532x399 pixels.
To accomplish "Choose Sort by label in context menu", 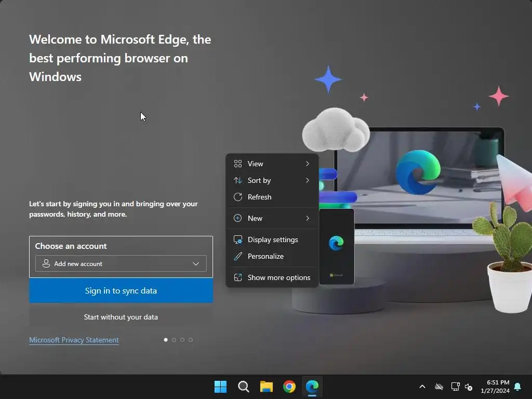I will (x=259, y=180).
